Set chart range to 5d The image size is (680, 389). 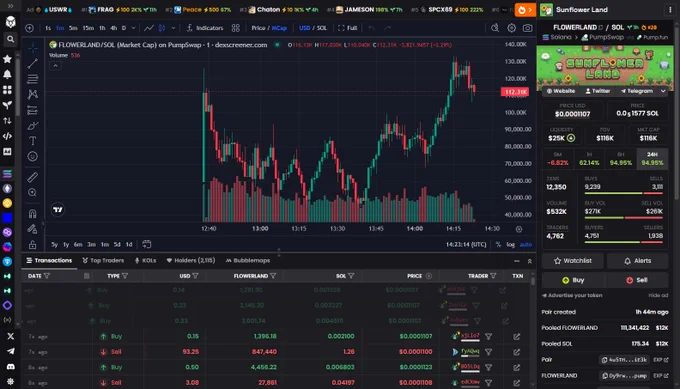click(x=117, y=245)
